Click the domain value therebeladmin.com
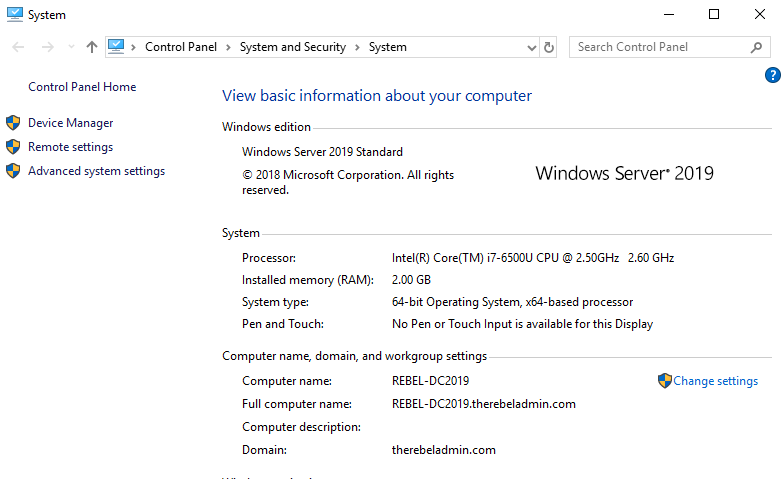Image resolution: width=782 pixels, height=479 pixels. click(443, 450)
